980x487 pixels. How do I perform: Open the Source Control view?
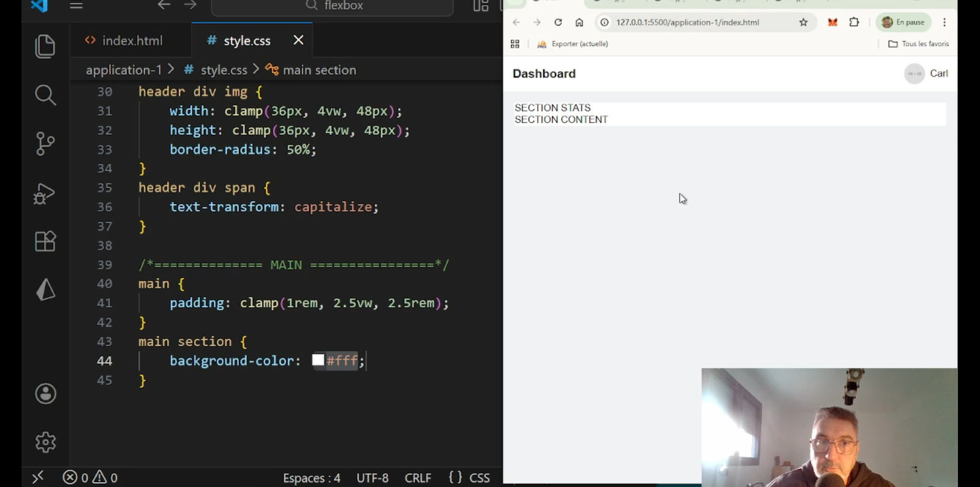pos(45,144)
